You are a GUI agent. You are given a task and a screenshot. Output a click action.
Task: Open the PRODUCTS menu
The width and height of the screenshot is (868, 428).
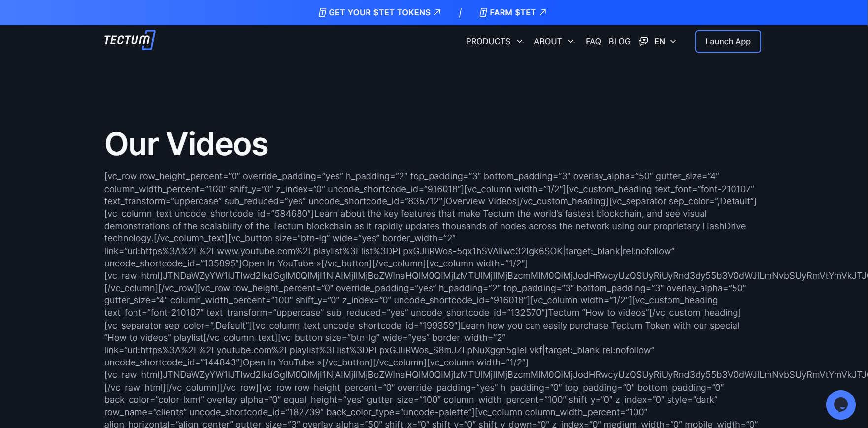488,42
